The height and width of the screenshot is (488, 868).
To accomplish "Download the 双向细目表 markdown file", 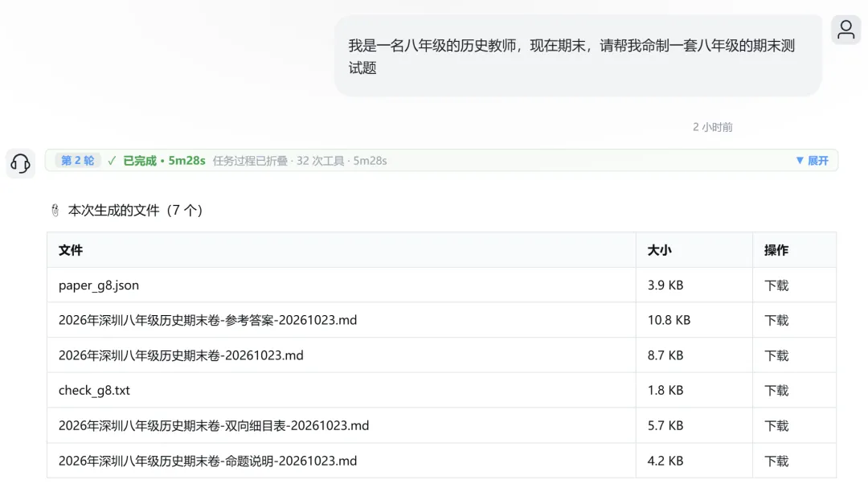I will pyautogui.click(x=776, y=426).
